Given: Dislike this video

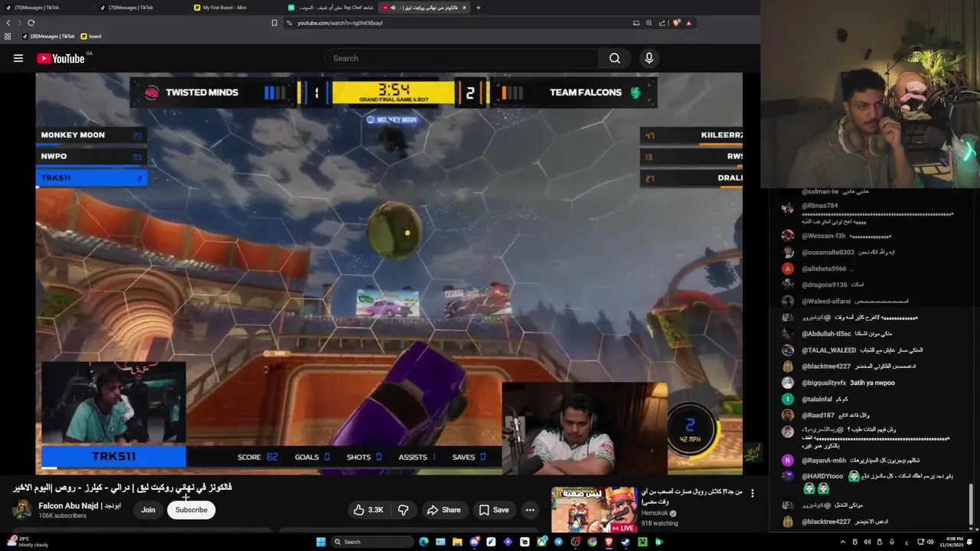Looking at the screenshot, I should 403,510.
